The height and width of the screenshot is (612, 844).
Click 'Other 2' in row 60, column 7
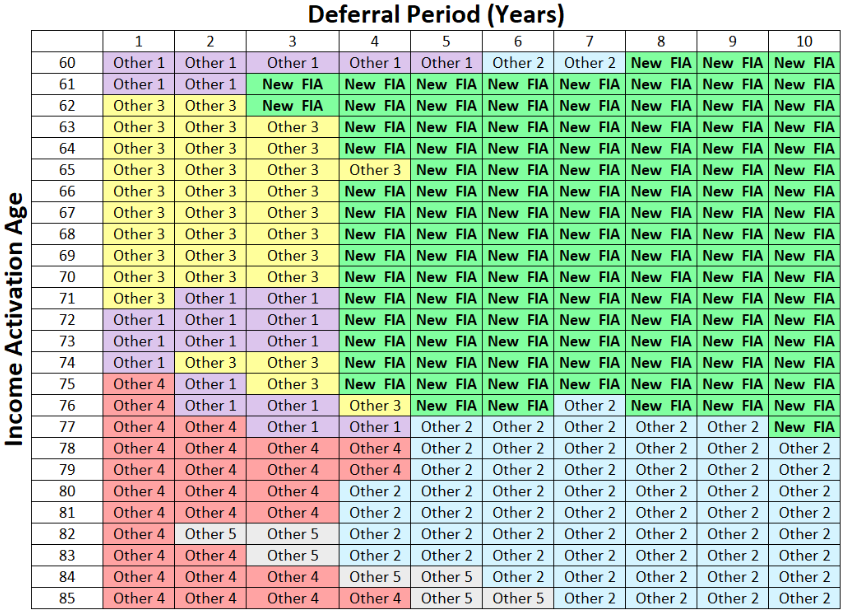coord(589,63)
